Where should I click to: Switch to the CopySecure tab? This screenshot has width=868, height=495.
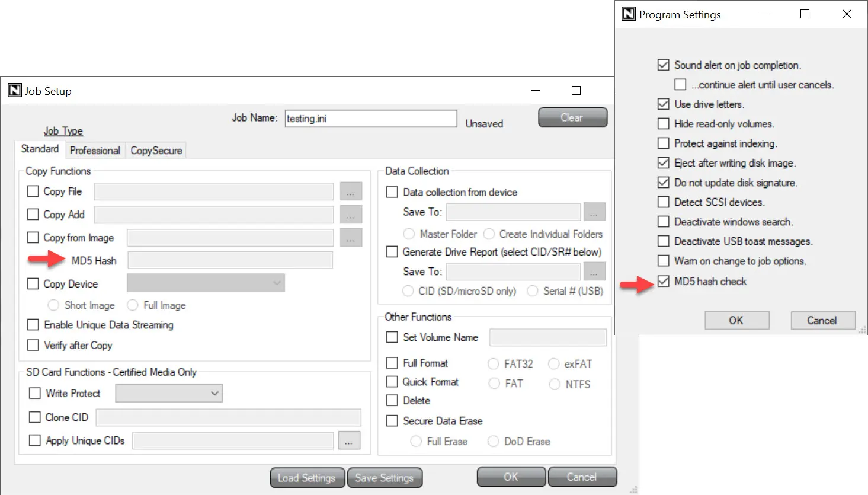pyautogui.click(x=156, y=151)
